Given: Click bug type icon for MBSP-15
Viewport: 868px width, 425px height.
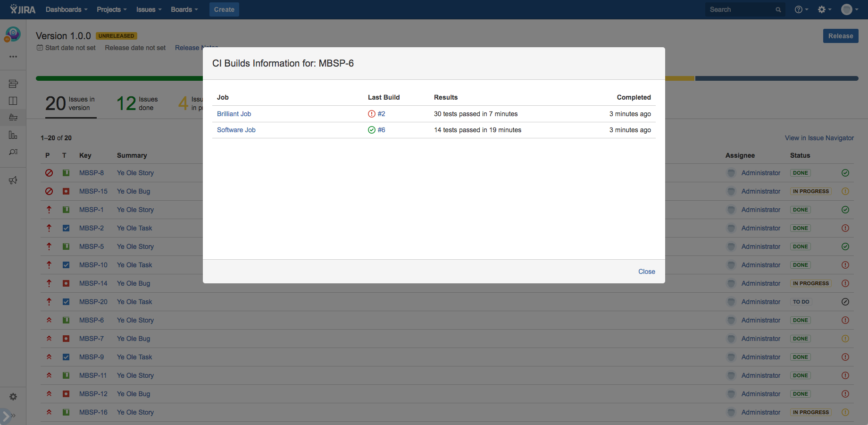Looking at the screenshot, I should click(66, 191).
